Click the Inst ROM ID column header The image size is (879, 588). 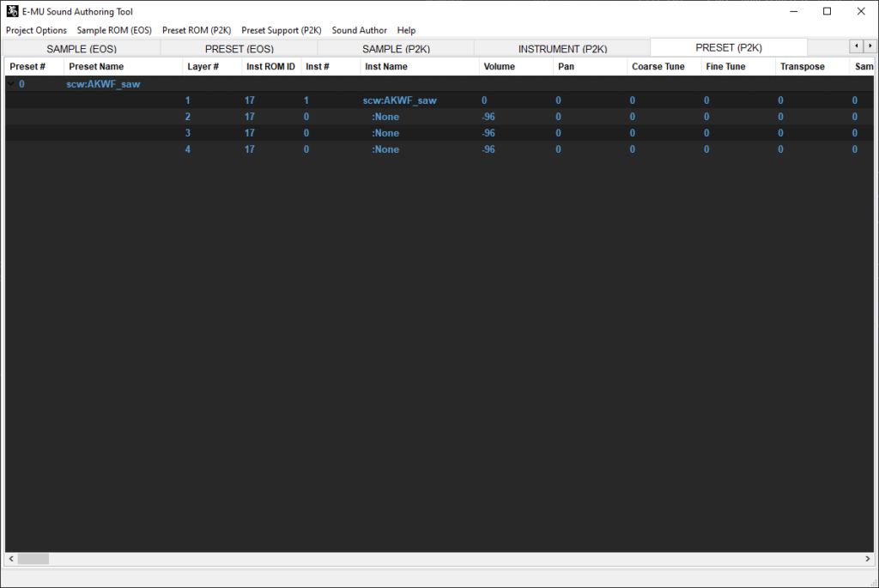[271, 67]
